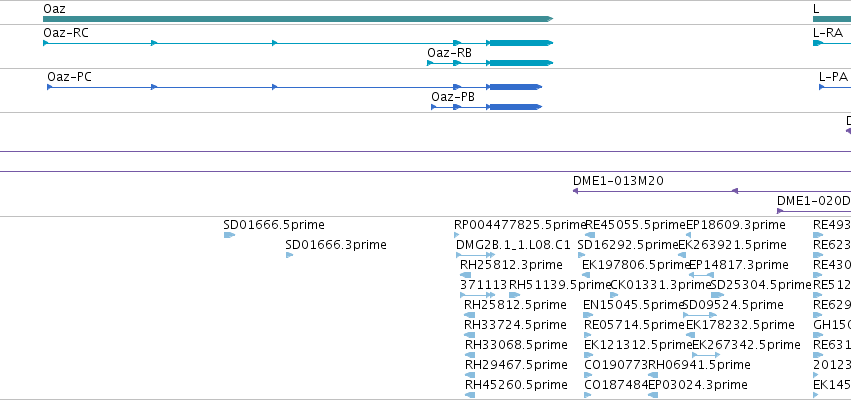Select the RH25812.3prime label
The width and height of the screenshot is (851, 400).
click(511, 265)
